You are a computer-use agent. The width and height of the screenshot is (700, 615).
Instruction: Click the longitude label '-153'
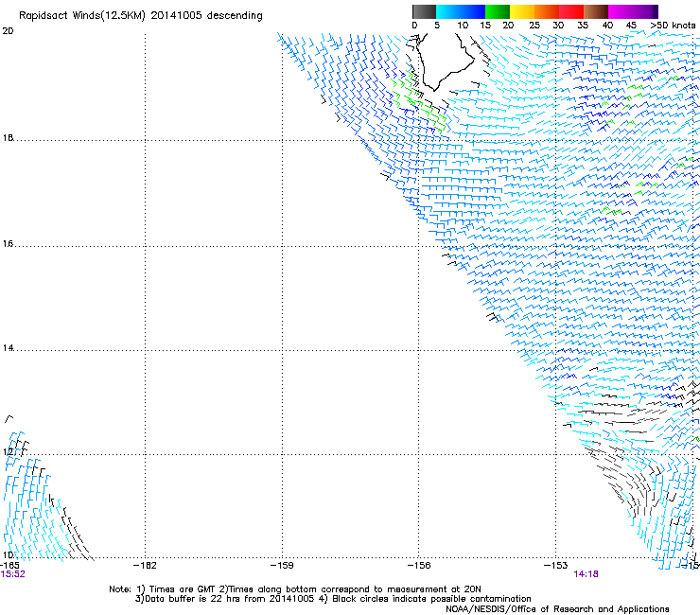pos(556,566)
